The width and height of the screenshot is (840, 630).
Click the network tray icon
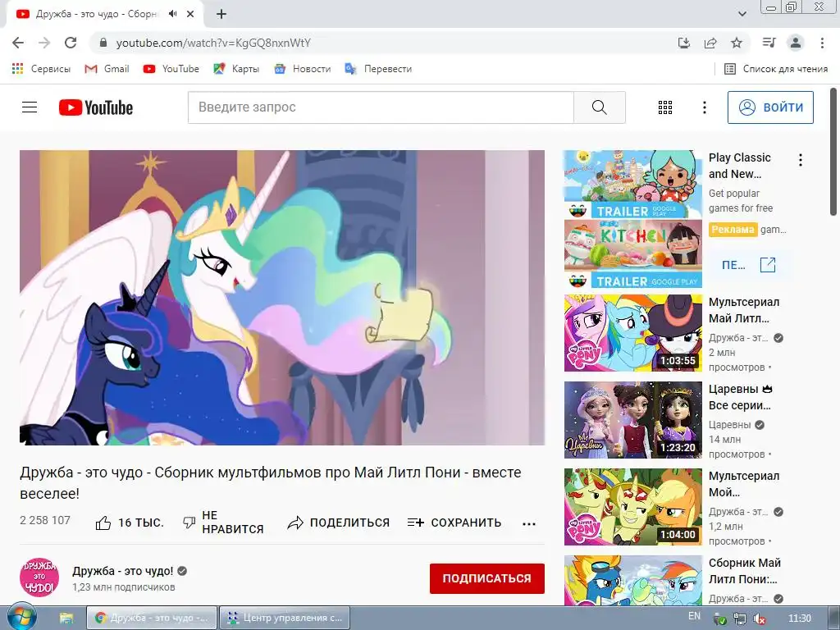coord(740,619)
